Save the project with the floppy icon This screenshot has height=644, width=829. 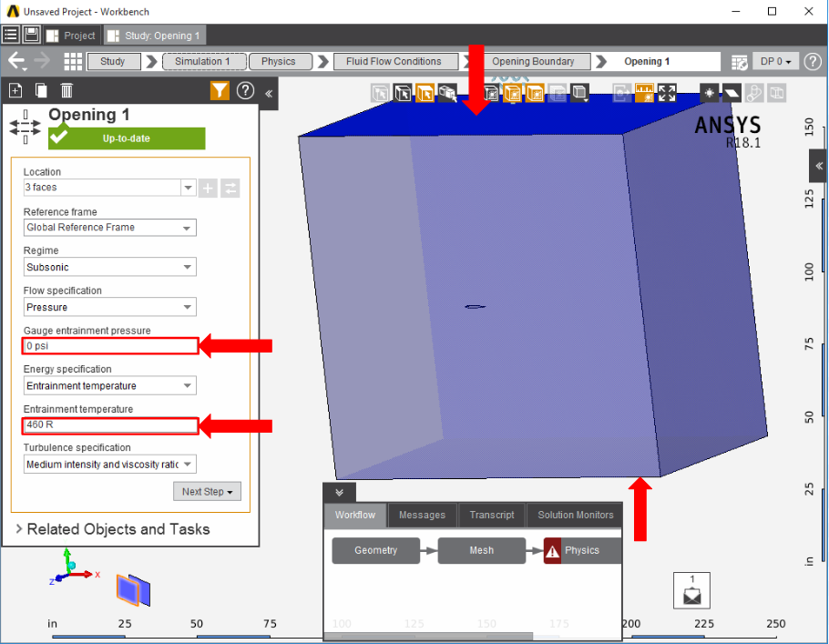click(32, 35)
